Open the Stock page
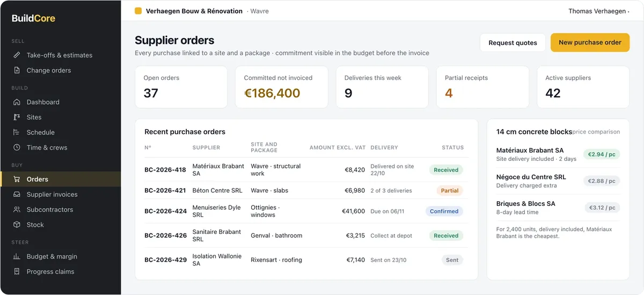This screenshot has height=295, width=644. point(60,225)
